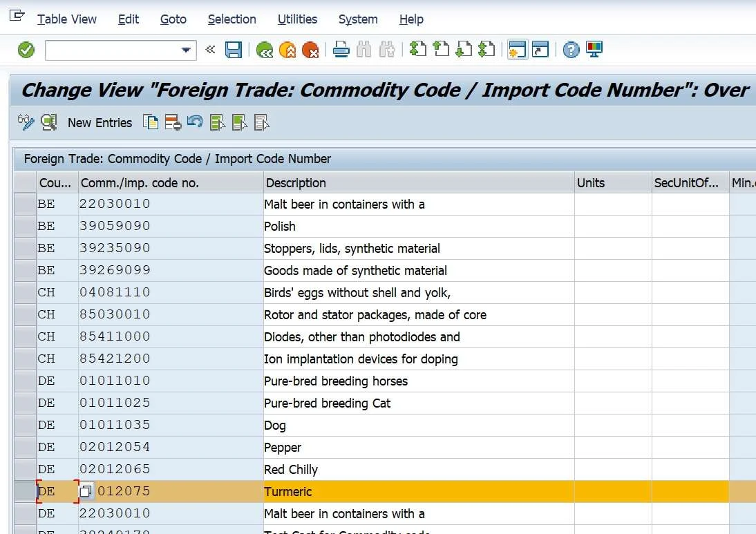Go to Previous Page icon
This screenshot has width=756, height=534.
(441, 49)
